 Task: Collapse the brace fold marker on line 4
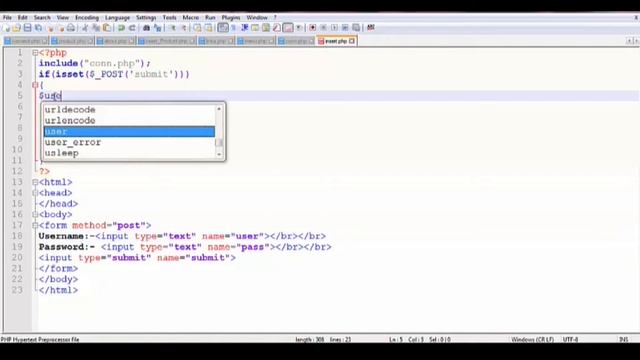(x=35, y=85)
